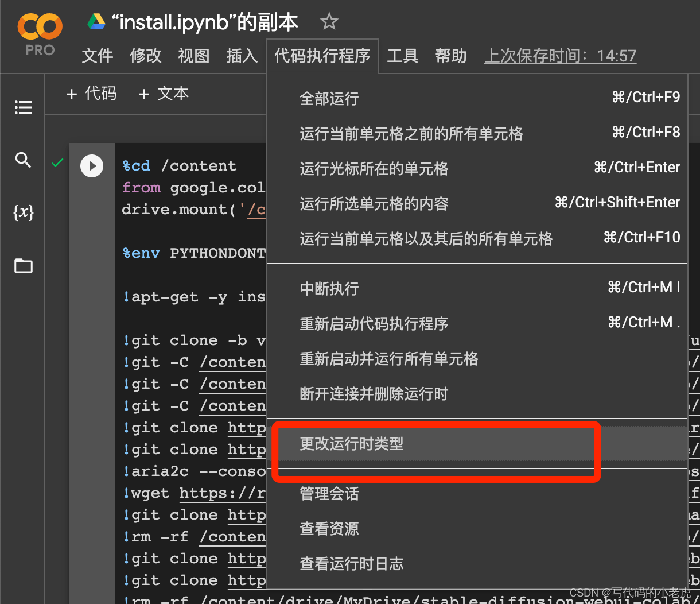Select 管理会话 from the menu
The image size is (700, 604).
[x=329, y=494]
